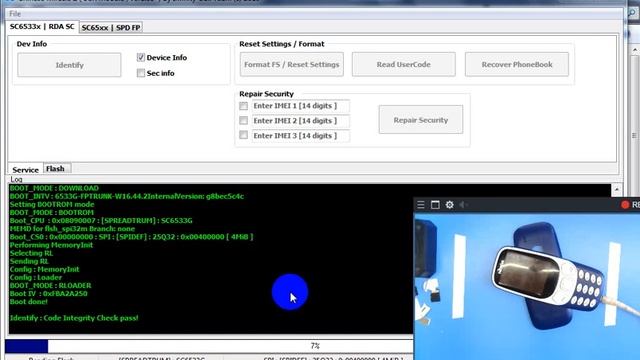Switch to the Flash tab
This screenshot has width=640, height=360.
57,169
